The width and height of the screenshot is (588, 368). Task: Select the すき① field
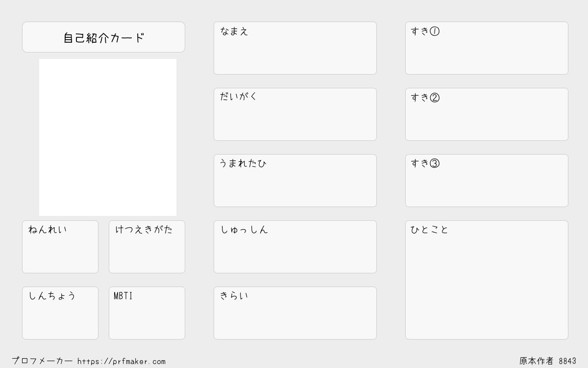(x=487, y=48)
